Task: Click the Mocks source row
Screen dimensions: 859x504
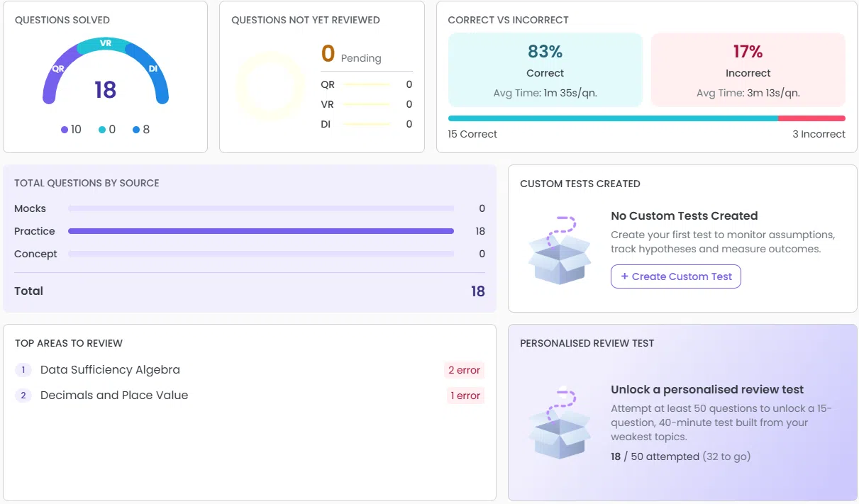Action: click(250, 208)
